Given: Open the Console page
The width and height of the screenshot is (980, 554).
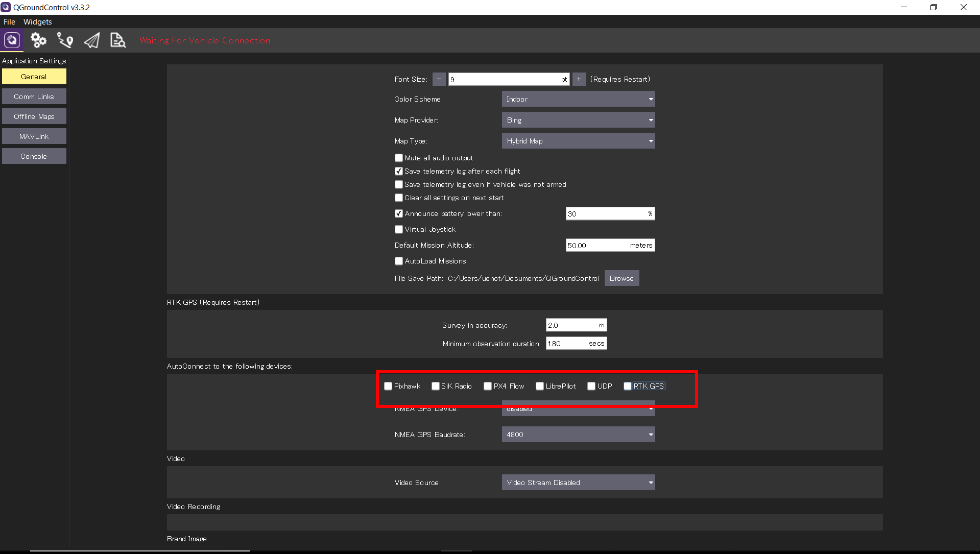Looking at the screenshot, I should [x=34, y=156].
